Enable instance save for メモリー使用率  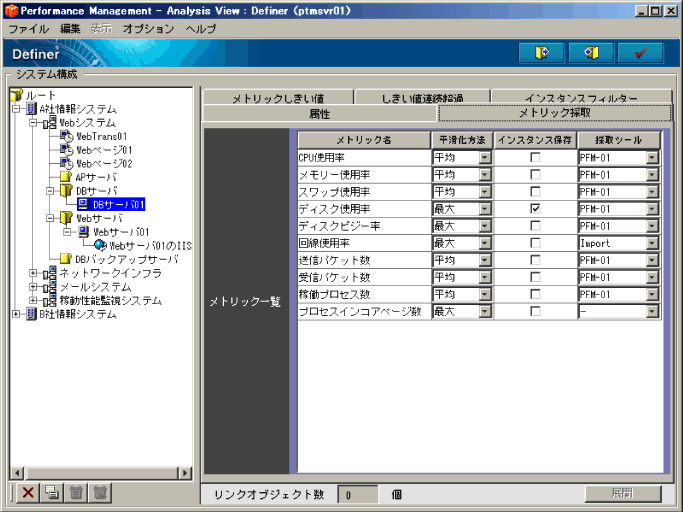click(x=535, y=174)
